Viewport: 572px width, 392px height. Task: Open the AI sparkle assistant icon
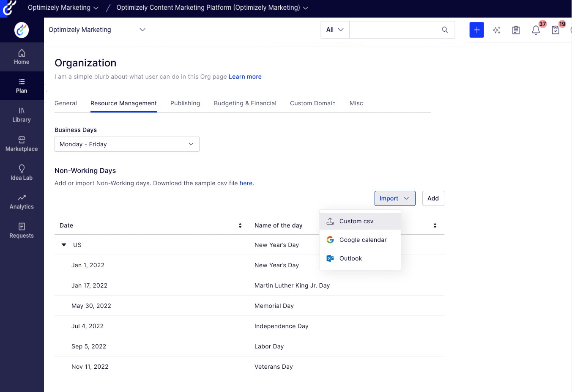click(497, 30)
